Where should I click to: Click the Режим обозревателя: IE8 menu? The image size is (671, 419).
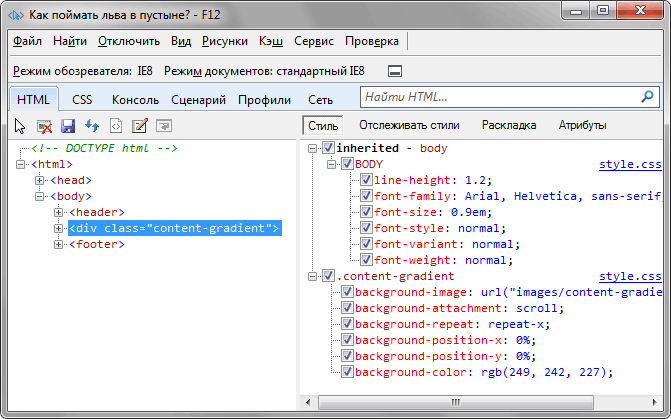pyautogui.click(x=82, y=71)
